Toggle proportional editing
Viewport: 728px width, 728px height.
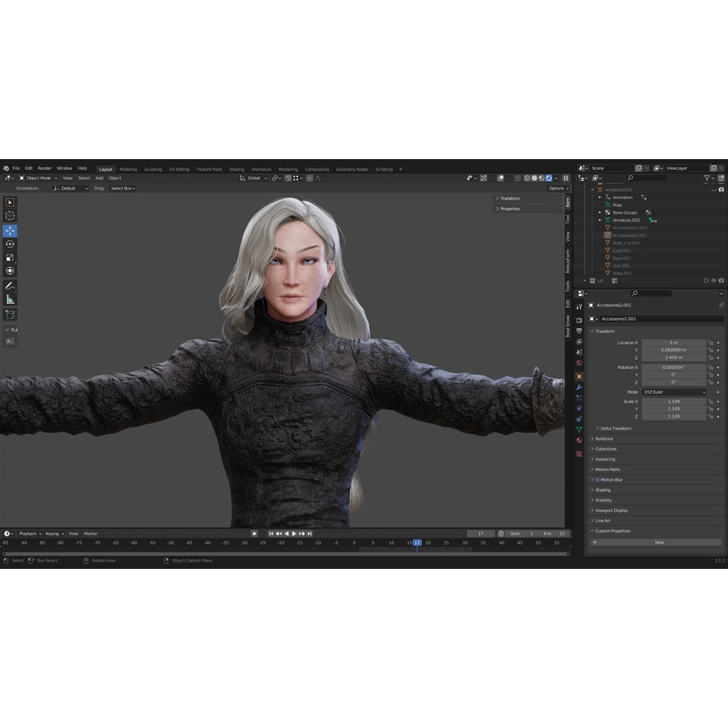(x=309, y=178)
